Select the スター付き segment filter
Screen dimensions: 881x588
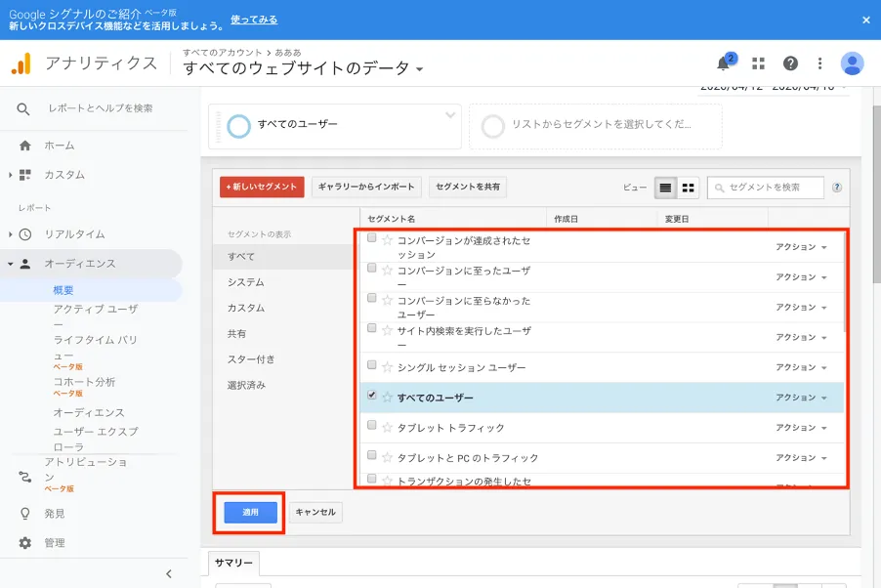point(251,359)
